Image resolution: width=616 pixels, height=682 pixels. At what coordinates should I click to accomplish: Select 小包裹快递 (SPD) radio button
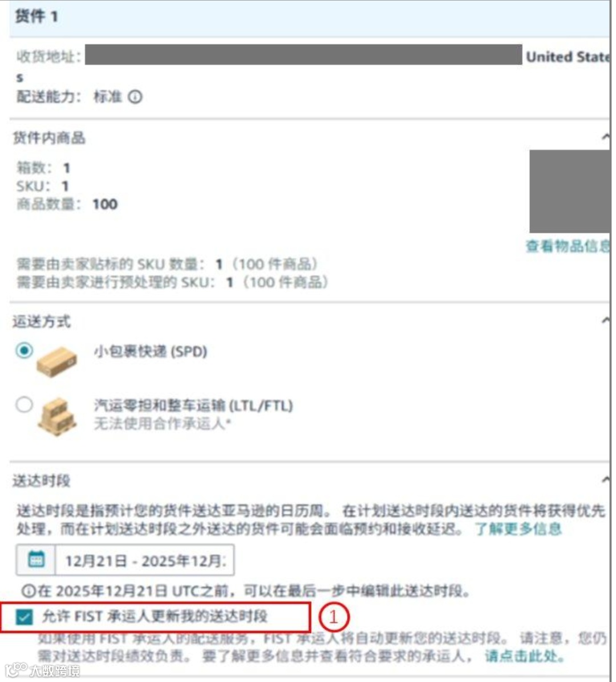pos(24,351)
